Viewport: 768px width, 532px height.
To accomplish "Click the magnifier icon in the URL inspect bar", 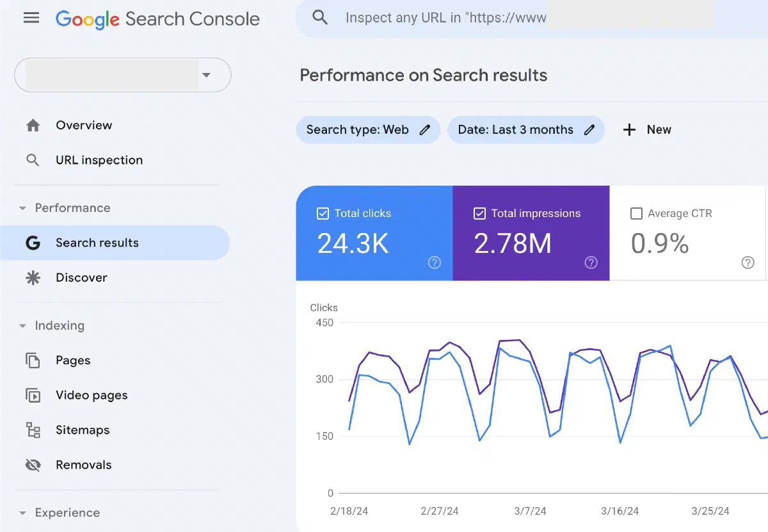I will tap(320, 18).
